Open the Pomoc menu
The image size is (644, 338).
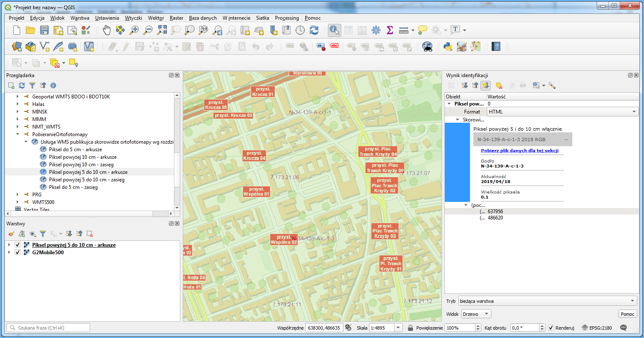[x=313, y=18]
